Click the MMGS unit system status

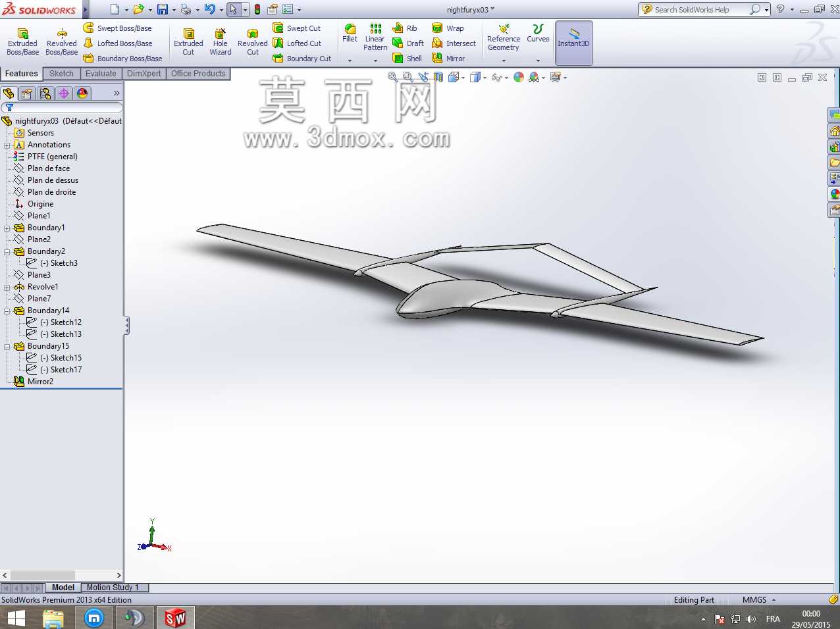[754, 600]
